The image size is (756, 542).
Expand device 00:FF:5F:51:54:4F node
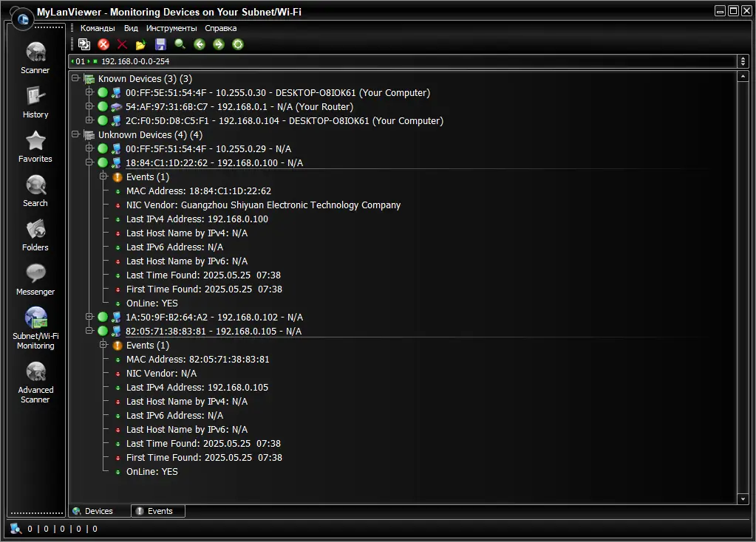coord(89,148)
